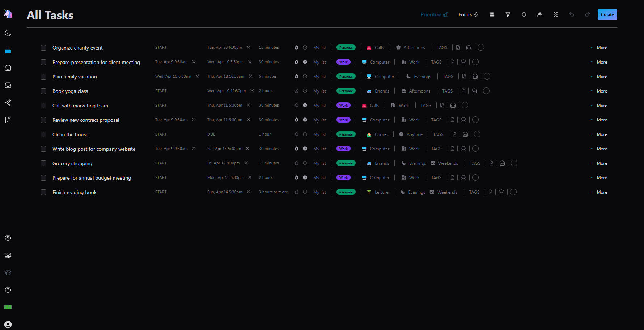The height and width of the screenshot is (330, 644).
Task: Mark Finish reading book as complete
Action: click(x=43, y=192)
